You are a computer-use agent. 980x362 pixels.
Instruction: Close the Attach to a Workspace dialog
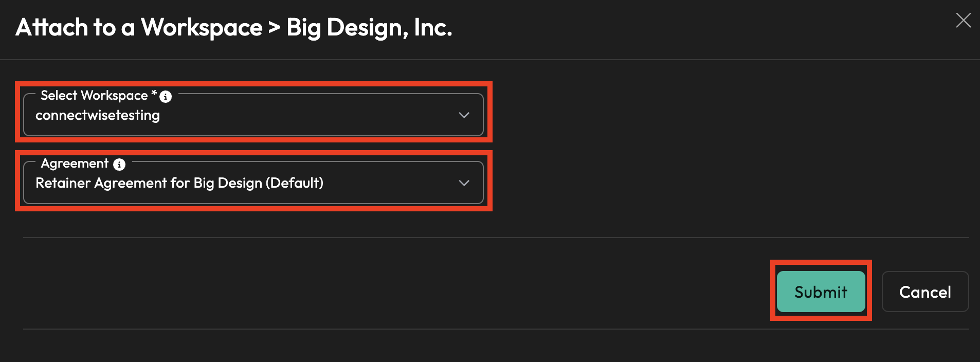pos(963,21)
